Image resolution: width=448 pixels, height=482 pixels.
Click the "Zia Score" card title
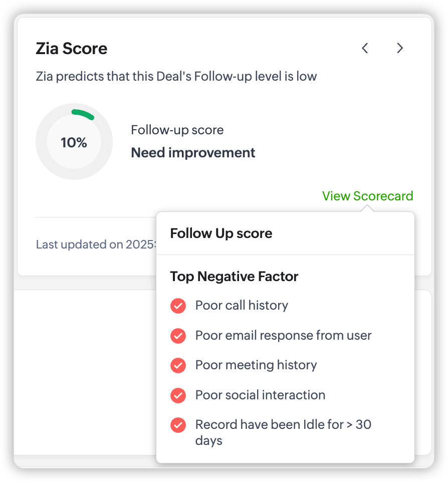coord(72,49)
